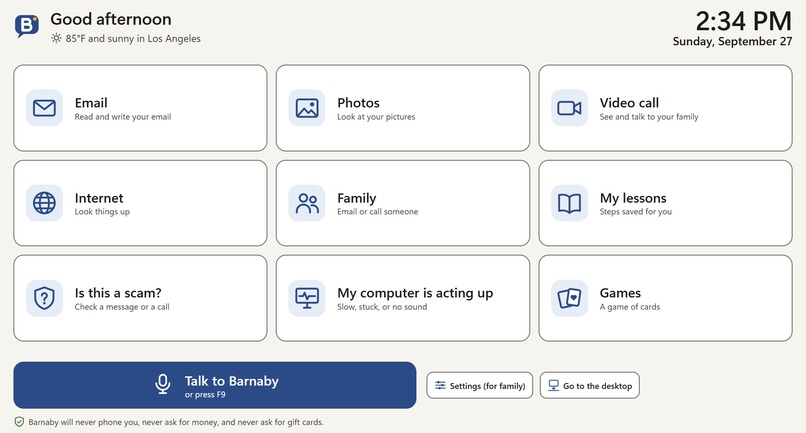Click the globe icon on the Internet card
Screen dimensions: 806x433
44,203
